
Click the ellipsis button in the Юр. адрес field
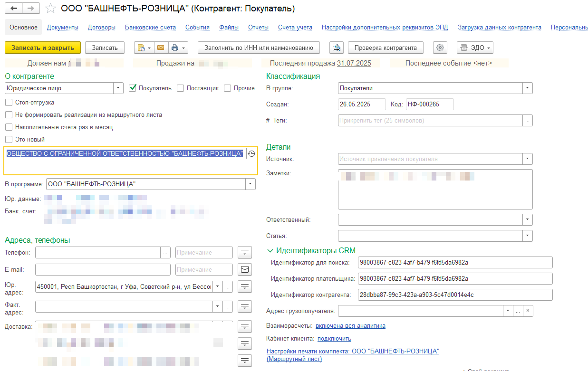pyautogui.click(x=228, y=286)
